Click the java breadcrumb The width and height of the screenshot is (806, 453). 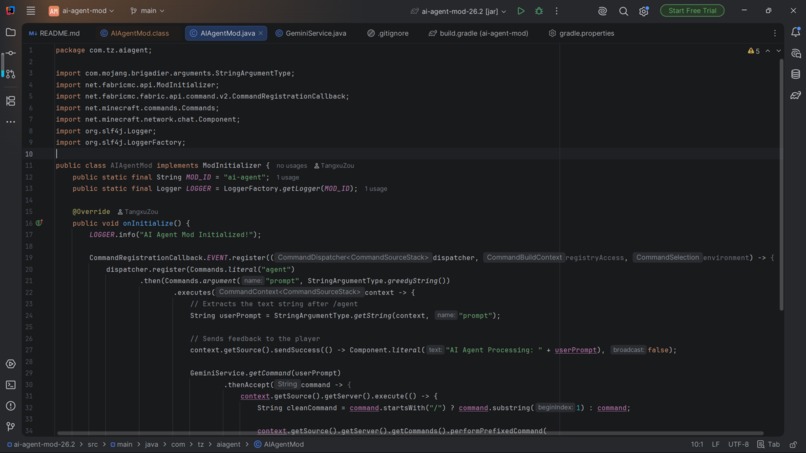[x=152, y=444]
